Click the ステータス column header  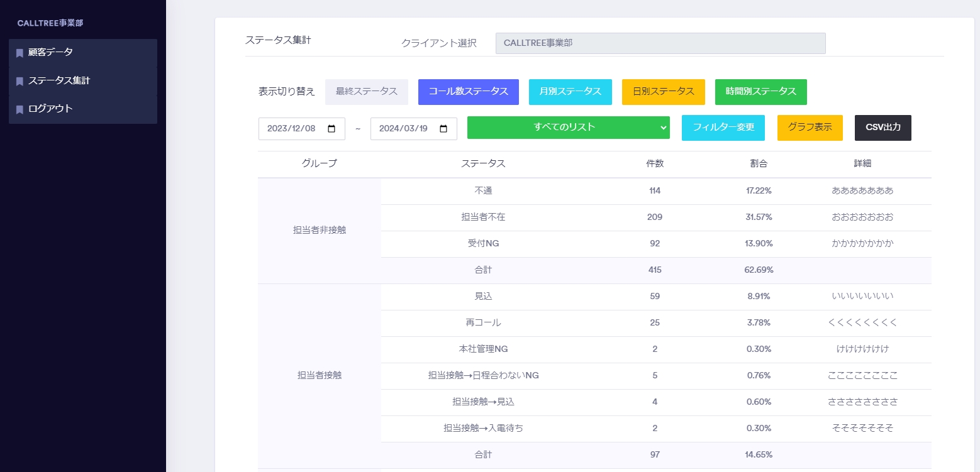point(483,163)
